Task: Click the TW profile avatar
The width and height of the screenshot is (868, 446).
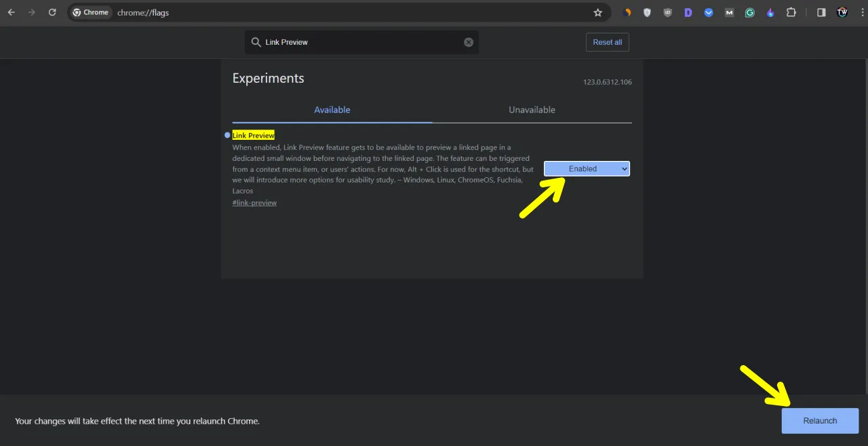Action: 842,12
